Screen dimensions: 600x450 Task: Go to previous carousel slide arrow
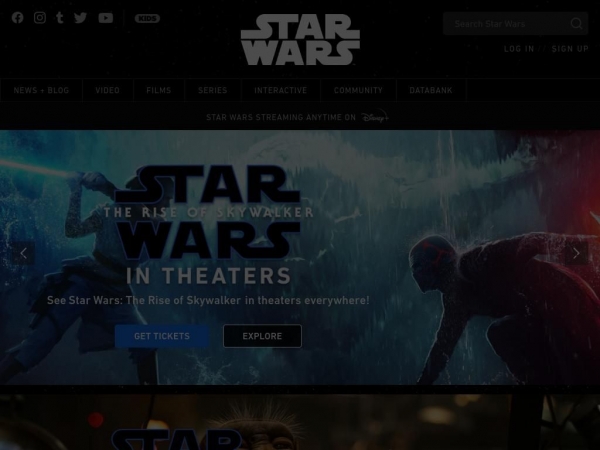[23, 253]
